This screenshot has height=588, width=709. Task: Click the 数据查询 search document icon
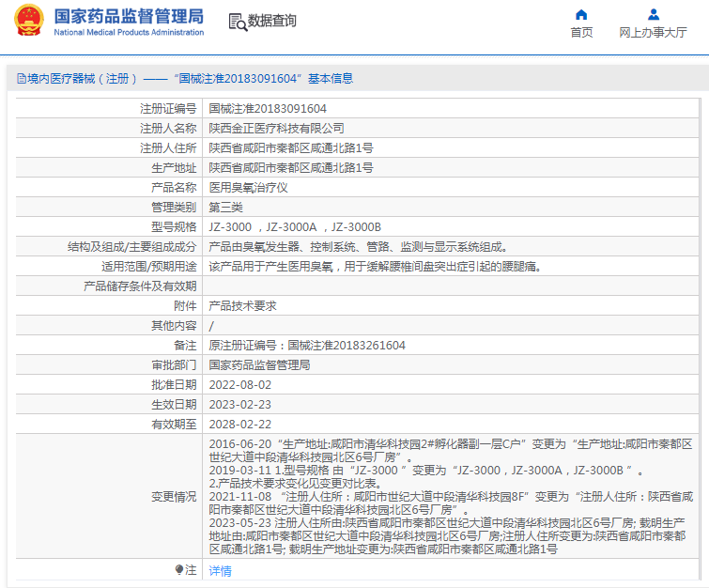pos(236,22)
